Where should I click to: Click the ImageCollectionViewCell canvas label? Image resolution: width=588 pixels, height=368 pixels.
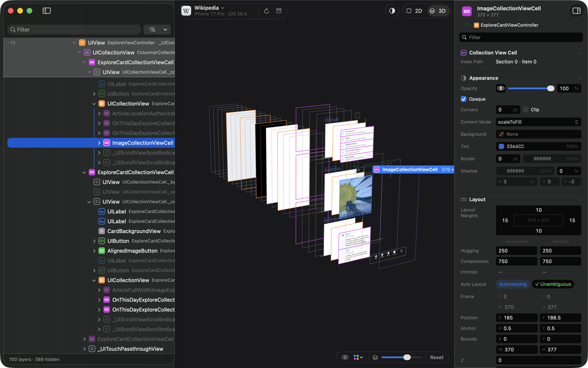click(x=413, y=170)
